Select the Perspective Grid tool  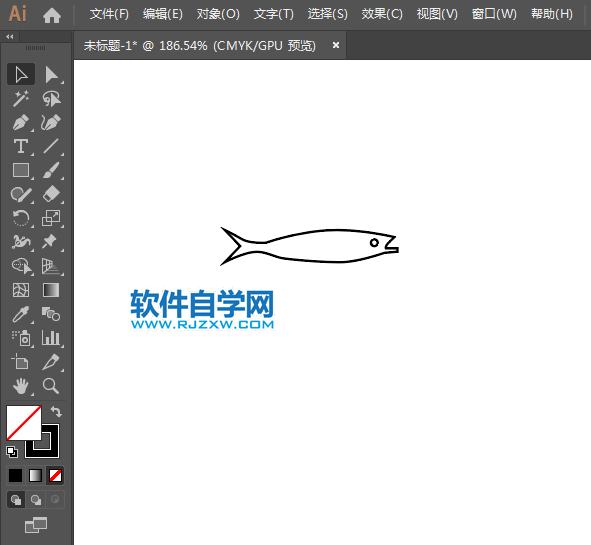click(x=51, y=266)
